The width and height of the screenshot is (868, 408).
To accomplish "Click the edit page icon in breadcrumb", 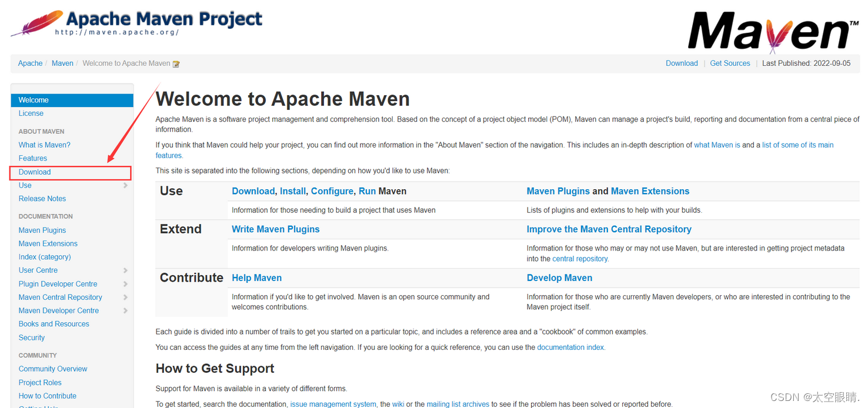I will [x=176, y=64].
